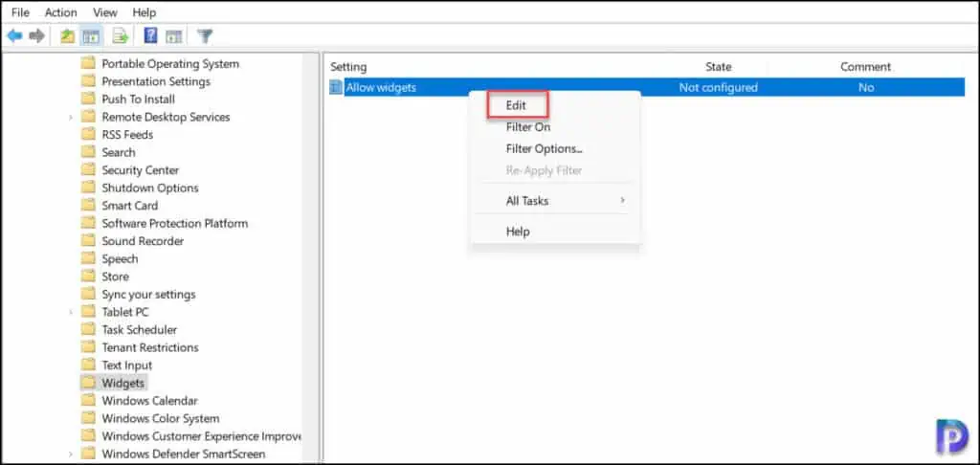
Task: Click the No comment cell
Action: point(865,87)
